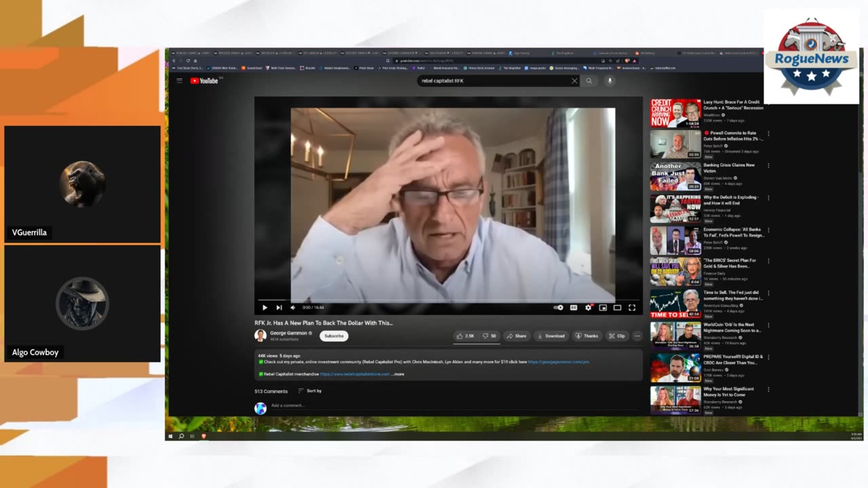
Task: Open options menu for Economic Collapse video
Action: (768, 230)
